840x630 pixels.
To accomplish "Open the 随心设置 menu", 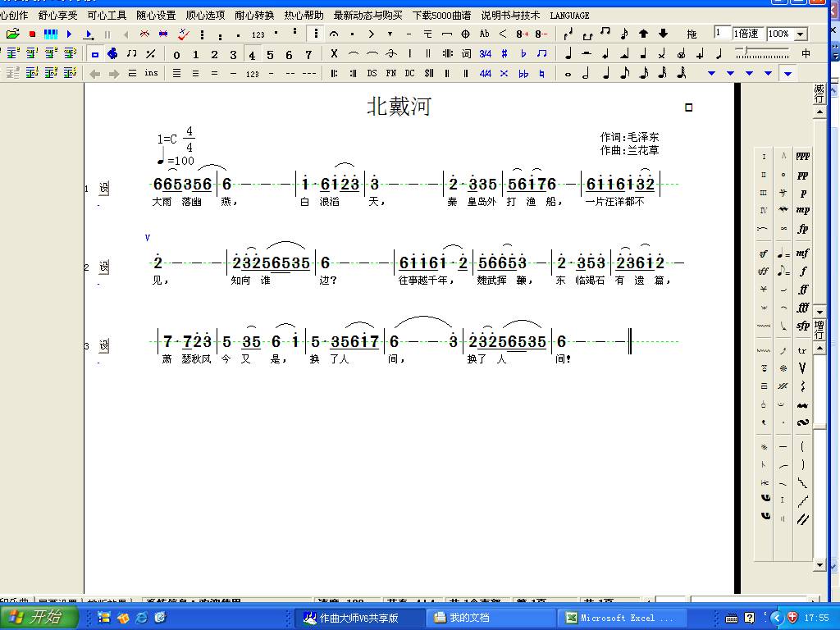I will tap(156, 15).
